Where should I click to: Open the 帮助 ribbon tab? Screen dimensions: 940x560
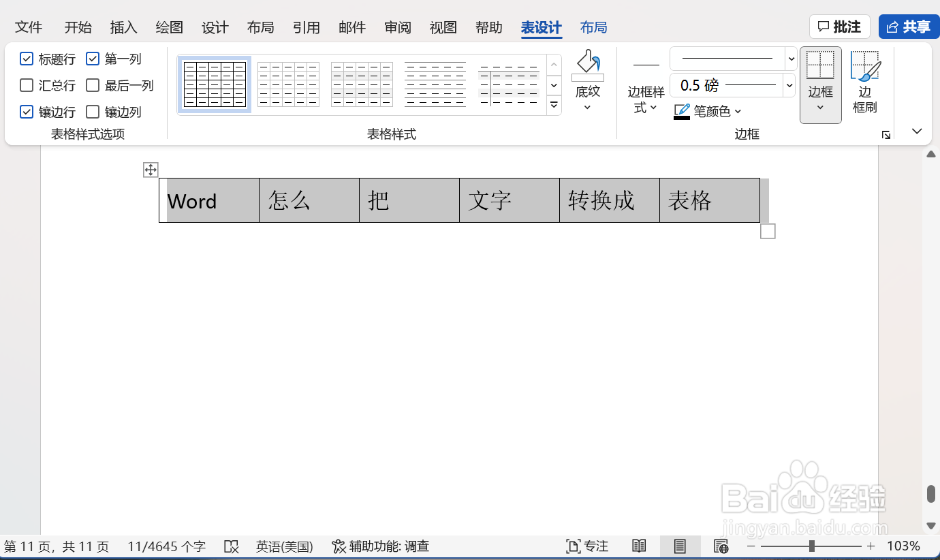click(488, 27)
